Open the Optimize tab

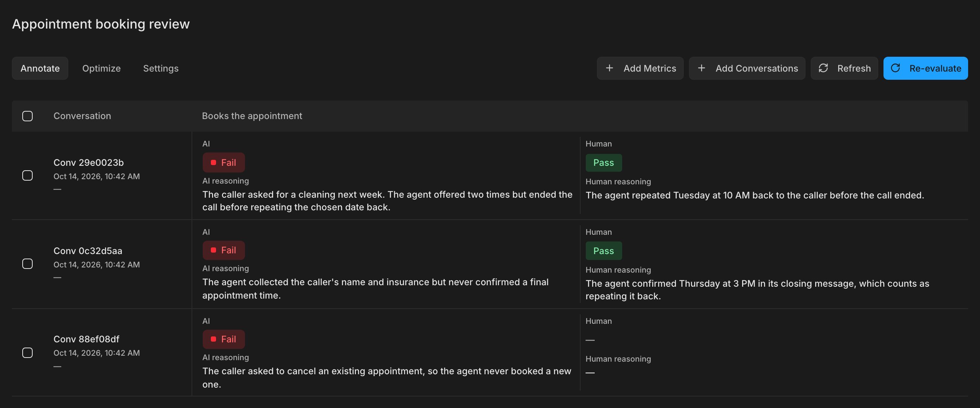tap(101, 68)
